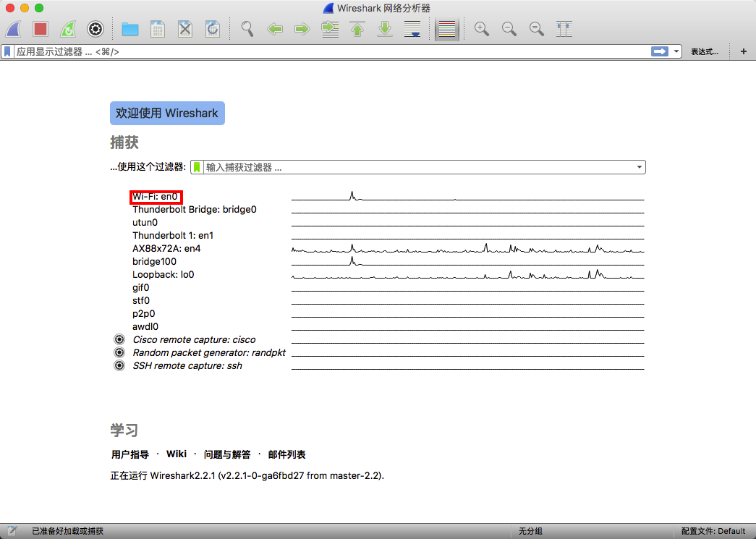Zoom out main window text
The width and height of the screenshot is (756, 539).
coord(509,29)
